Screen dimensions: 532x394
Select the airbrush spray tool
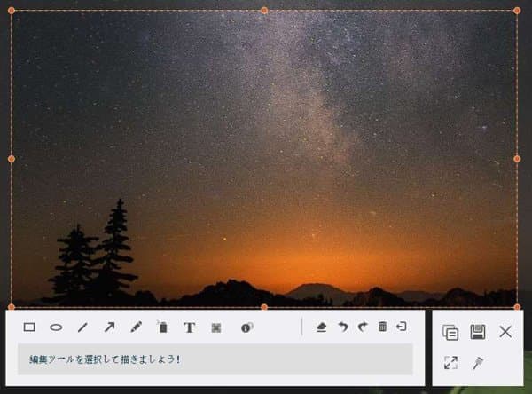click(162, 327)
